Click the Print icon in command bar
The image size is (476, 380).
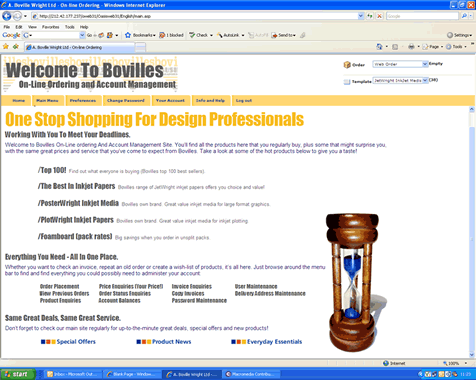411,47
